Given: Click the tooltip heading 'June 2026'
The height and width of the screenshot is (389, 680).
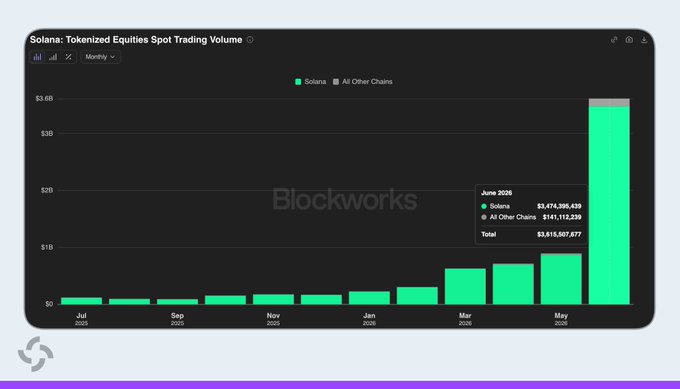Looking at the screenshot, I should tap(497, 193).
